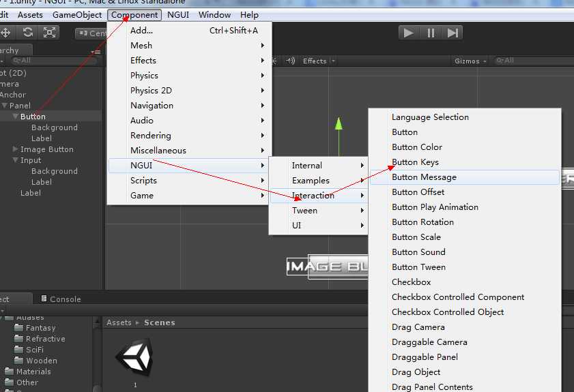Open the Assets menu

[x=31, y=15]
